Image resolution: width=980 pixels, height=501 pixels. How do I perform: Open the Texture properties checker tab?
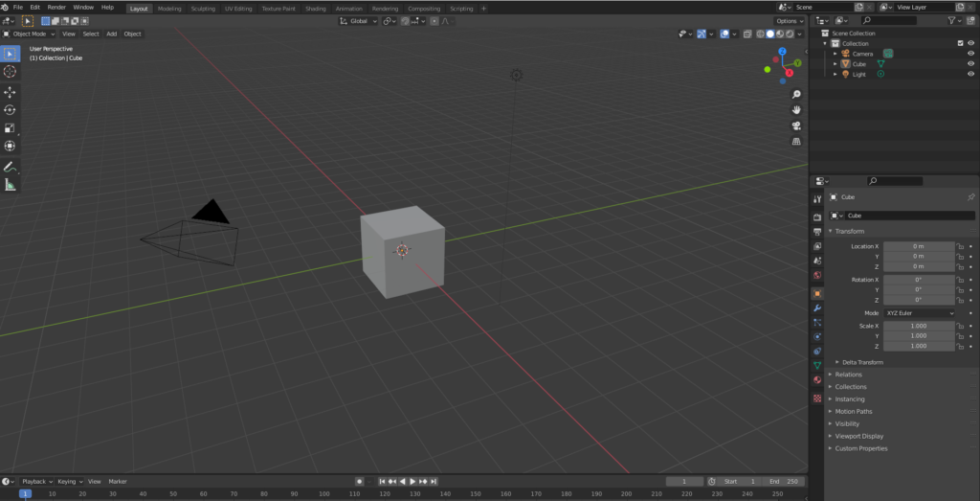click(817, 399)
